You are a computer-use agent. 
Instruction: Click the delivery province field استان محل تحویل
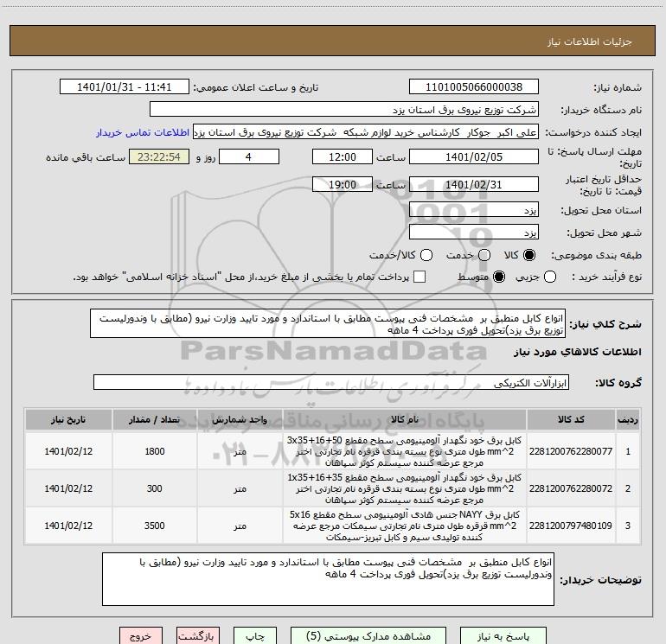pyautogui.click(x=474, y=210)
